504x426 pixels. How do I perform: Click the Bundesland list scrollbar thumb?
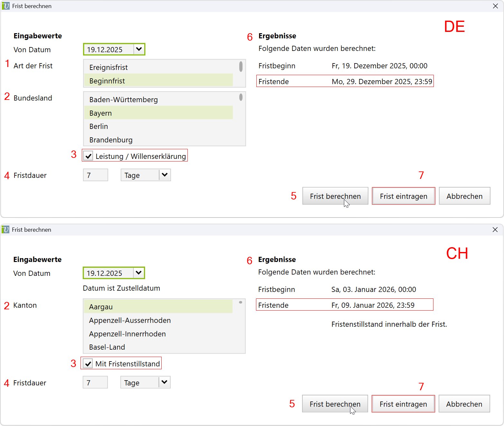click(x=241, y=97)
